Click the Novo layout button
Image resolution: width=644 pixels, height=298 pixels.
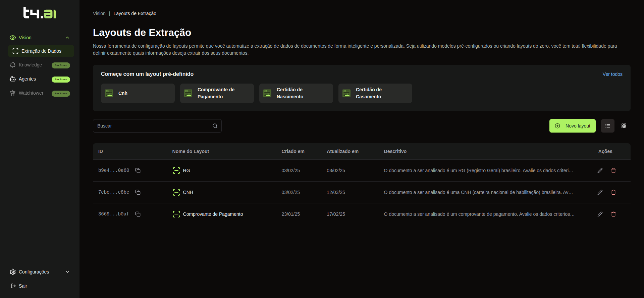(572, 126)
